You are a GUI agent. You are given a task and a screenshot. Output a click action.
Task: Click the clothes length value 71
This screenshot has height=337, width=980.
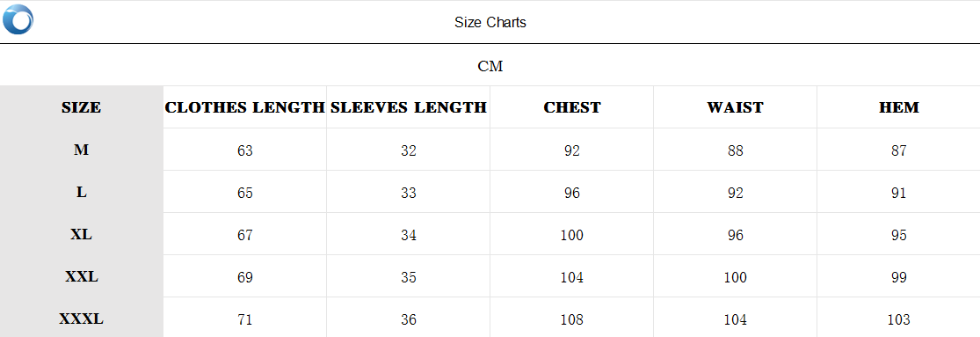point(245,320)
